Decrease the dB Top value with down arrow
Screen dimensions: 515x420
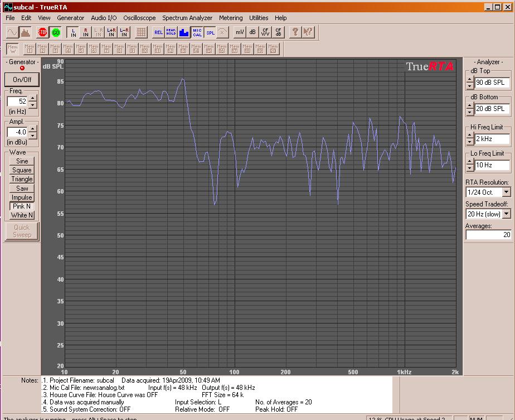[x=470, y=86]
